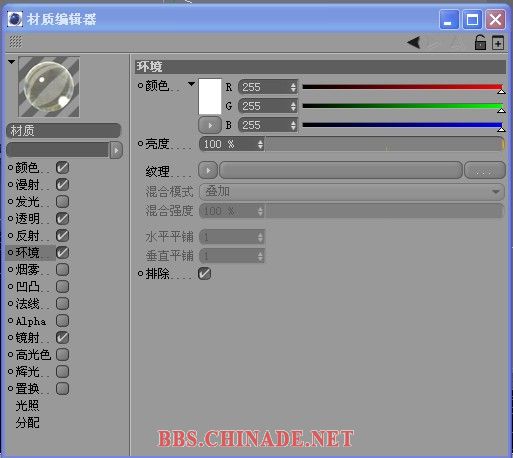Enable the 发光 channel checkbox
Screen dimensions: 513x458
(x=62, y=201)
